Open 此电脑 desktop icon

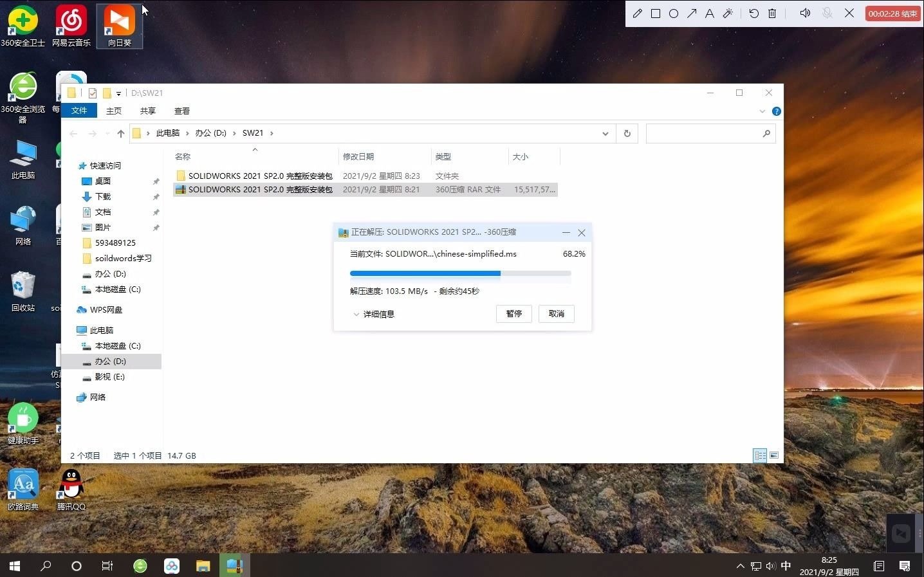(23, 160)
